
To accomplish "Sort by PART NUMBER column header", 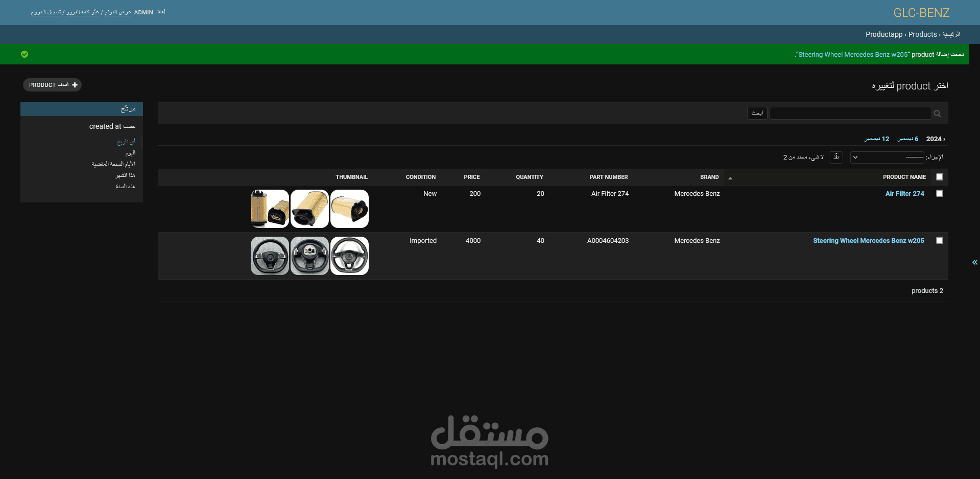I will tap(609, 177).
